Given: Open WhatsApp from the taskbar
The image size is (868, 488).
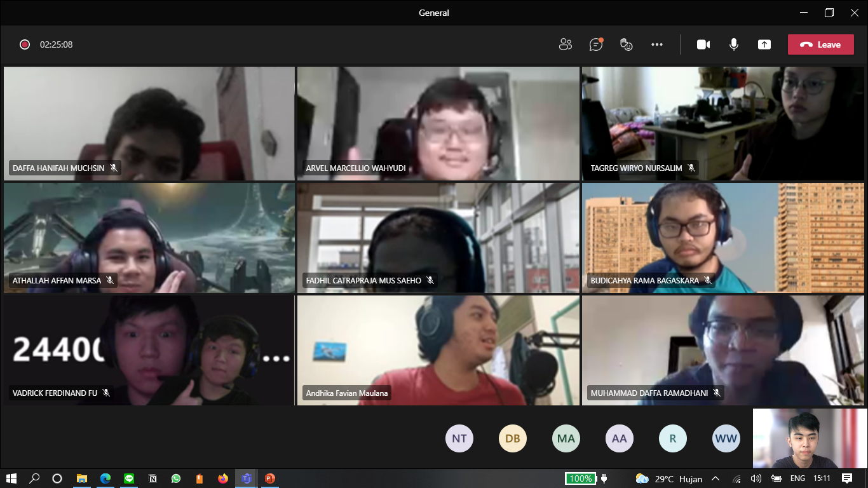Looking at the screenshot, I should [176, 478].
